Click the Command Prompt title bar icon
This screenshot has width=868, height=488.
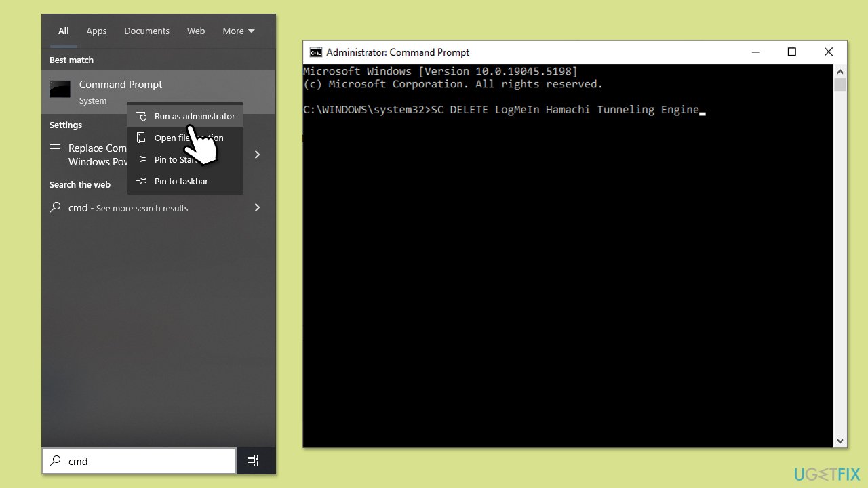click(315, 52)
